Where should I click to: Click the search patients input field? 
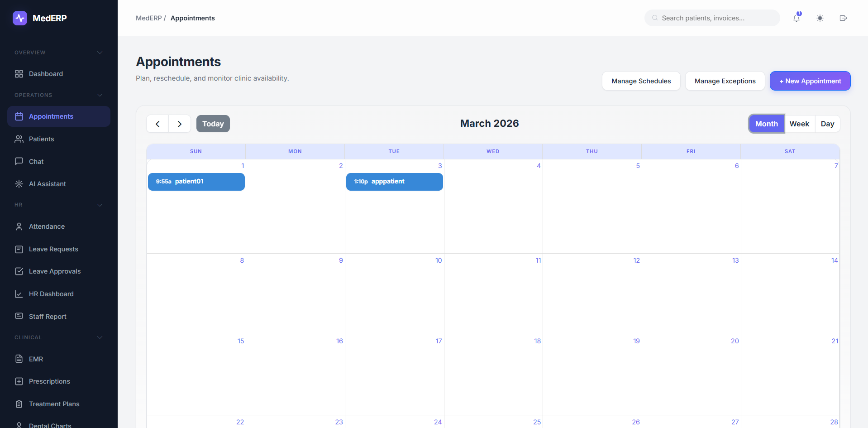[x=715, y=18]
